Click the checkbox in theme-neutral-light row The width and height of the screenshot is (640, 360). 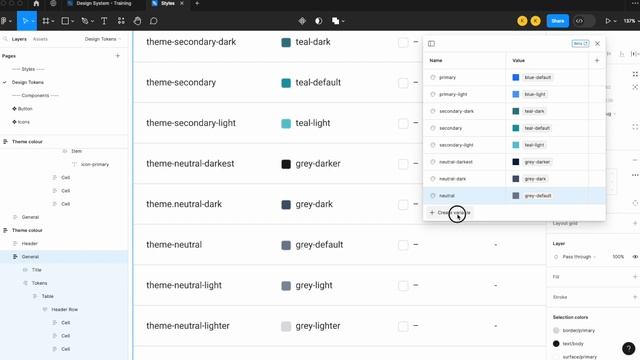tap(403, 285)
